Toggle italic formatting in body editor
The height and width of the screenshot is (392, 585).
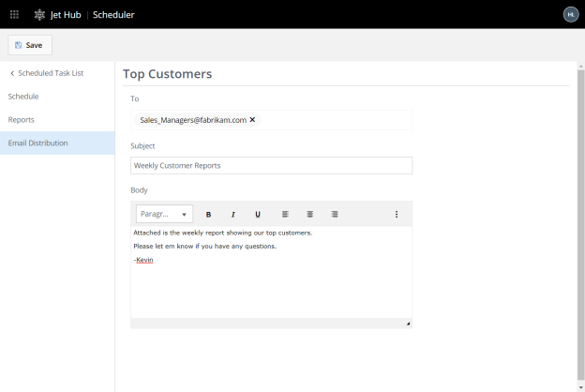pyautogui.click(x=233, y=214)
